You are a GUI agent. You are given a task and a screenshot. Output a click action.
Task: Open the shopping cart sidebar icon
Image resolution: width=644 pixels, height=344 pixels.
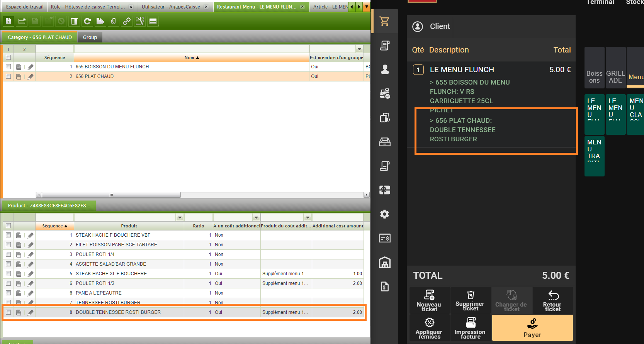[x=384, y=22]
